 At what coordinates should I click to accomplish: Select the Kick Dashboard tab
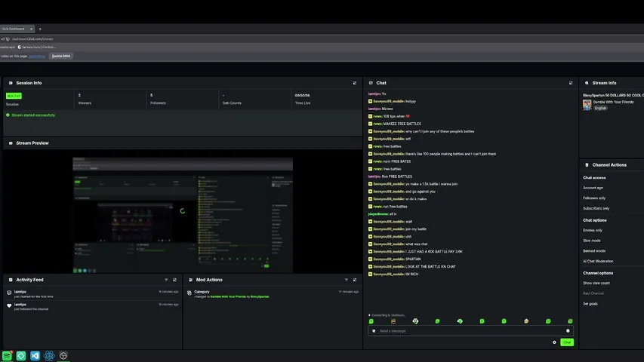[16, 29]
